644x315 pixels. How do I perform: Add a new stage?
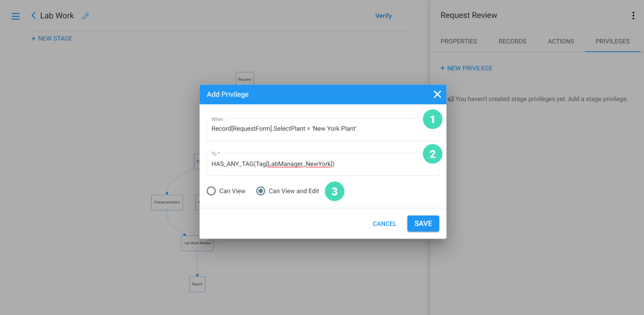pos(52,38)
